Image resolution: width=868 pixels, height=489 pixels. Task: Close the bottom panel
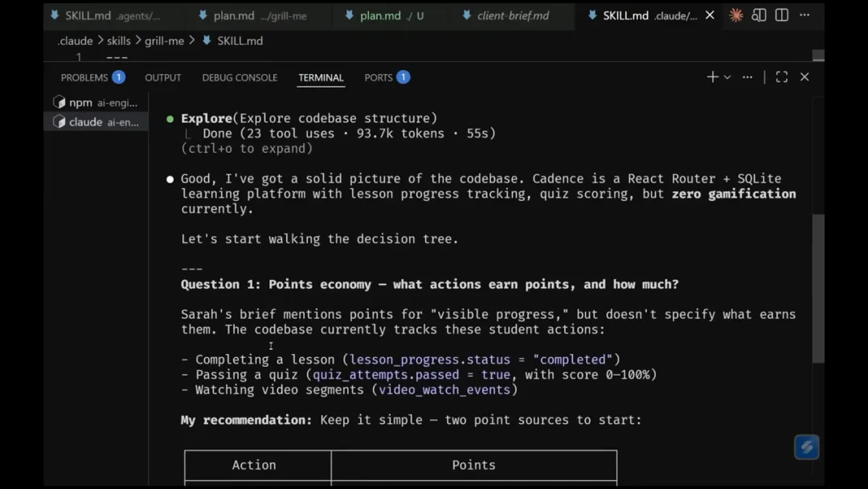click(x=805, y=77)
